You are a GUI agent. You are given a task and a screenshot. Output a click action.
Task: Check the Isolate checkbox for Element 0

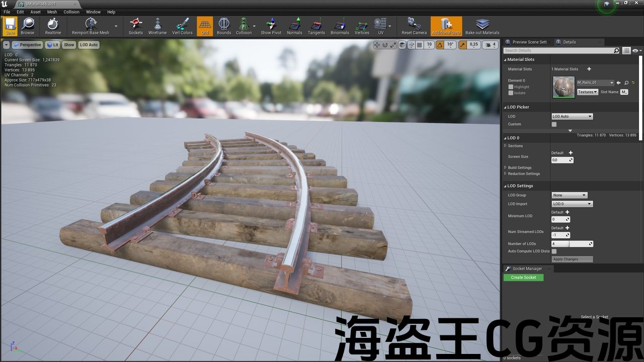tap(511, 93)
